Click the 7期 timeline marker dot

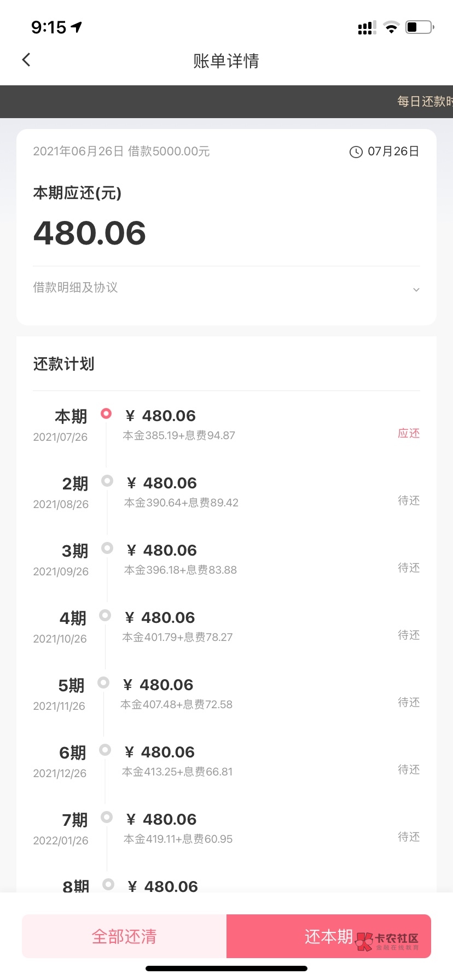point(107,817)
